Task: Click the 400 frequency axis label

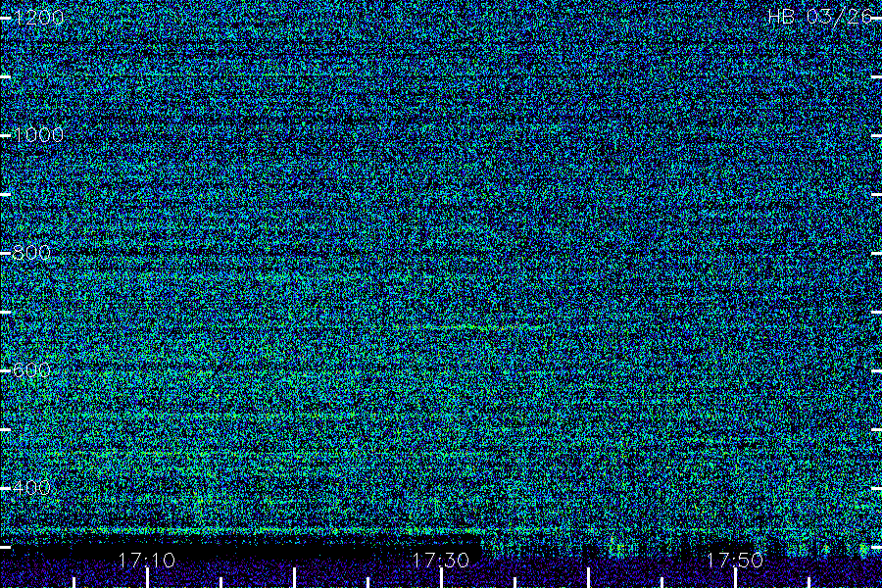Action: pos(31,487)
